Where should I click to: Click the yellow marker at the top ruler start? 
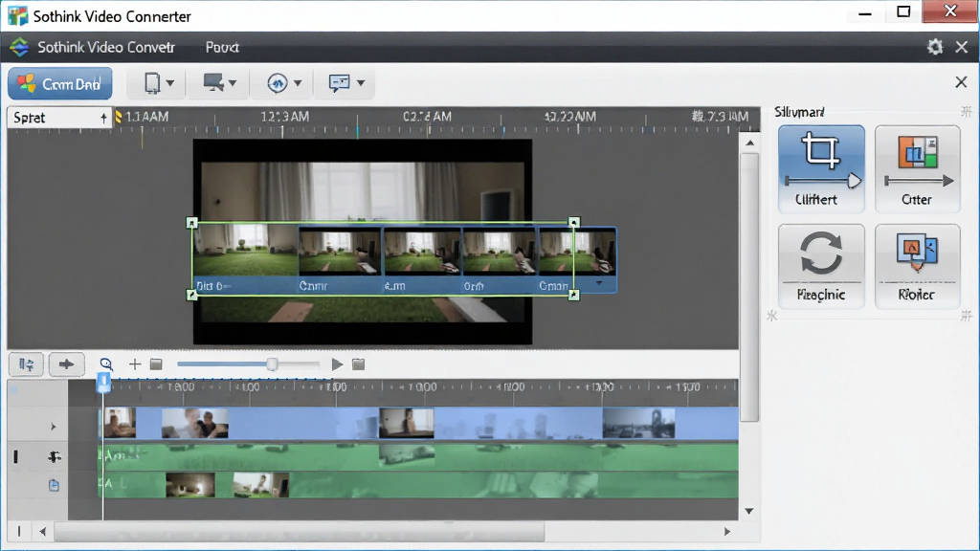click(x=118, y=117)
